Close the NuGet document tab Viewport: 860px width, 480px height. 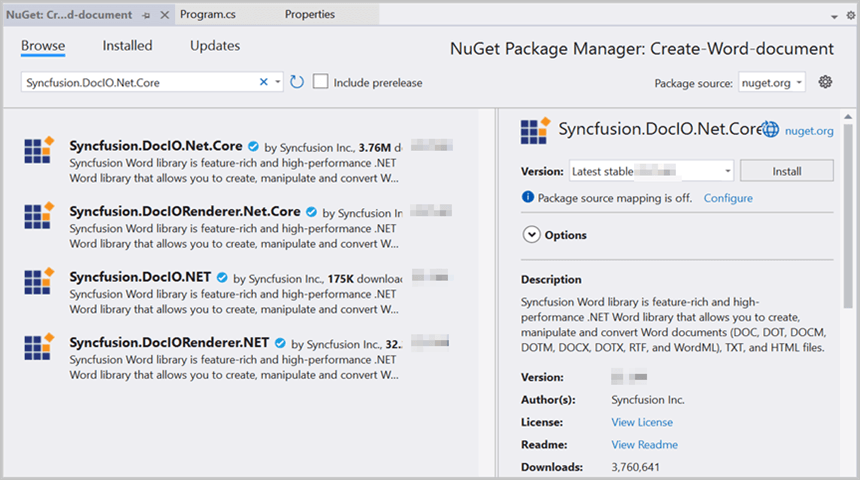click(164, 15)
